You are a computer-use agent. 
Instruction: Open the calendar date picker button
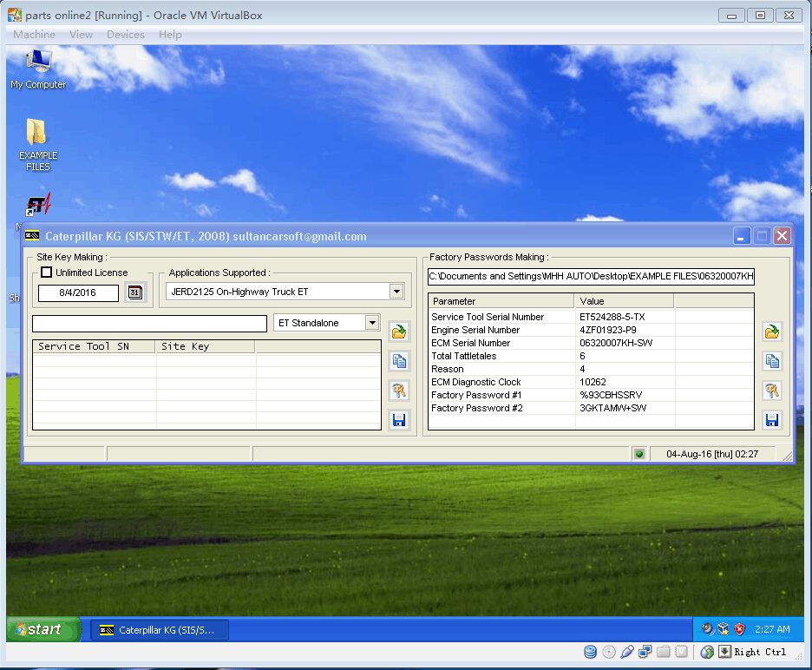135,292
